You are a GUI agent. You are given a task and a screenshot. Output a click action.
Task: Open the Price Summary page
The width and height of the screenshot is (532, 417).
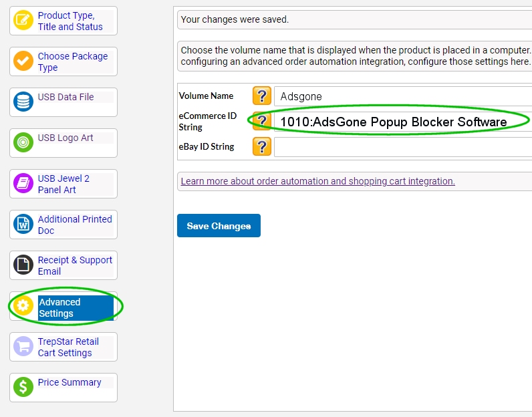tap(70, 382)
